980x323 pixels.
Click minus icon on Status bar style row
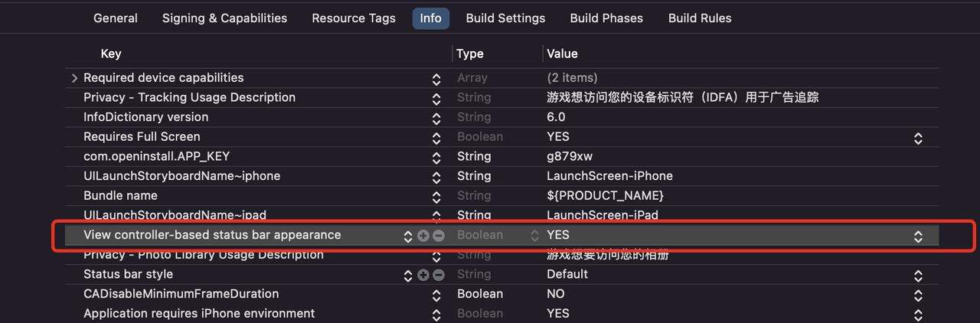439,275
